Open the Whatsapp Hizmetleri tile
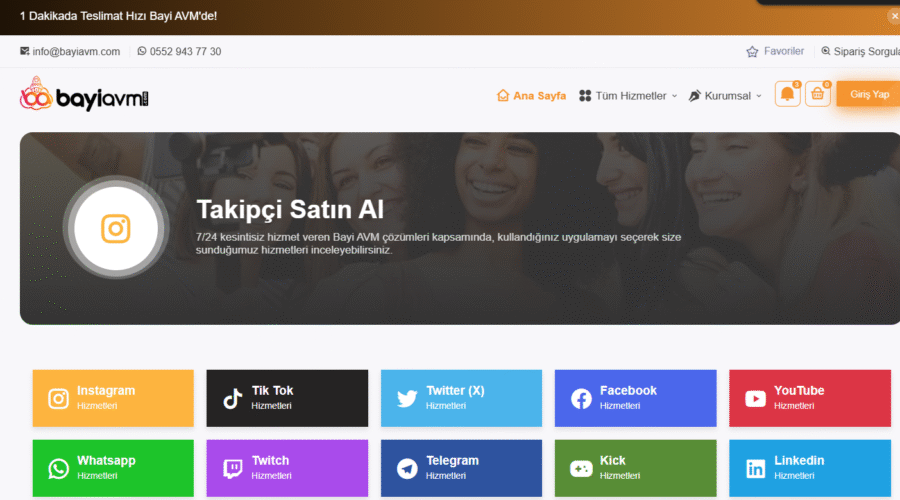The image size is (900, 500). [113, 468]
